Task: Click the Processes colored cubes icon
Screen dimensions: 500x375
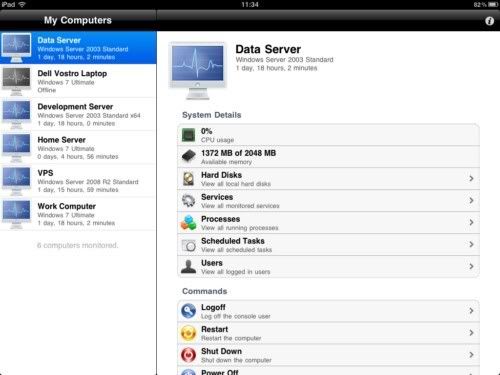Action: [x=188, y=223]
